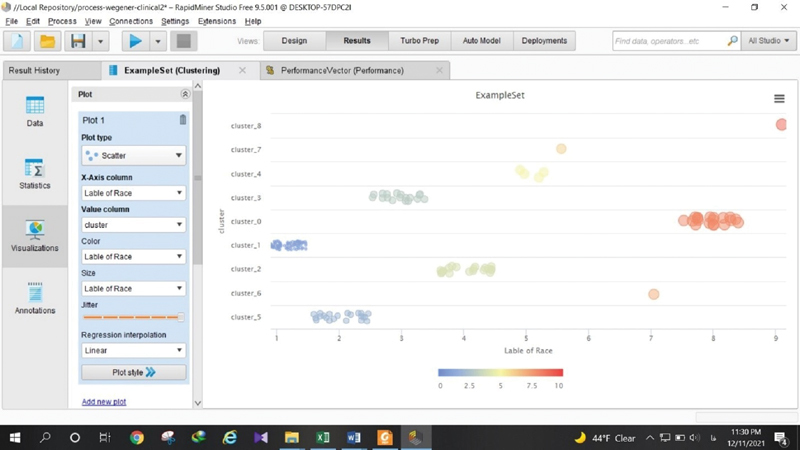Screen dimensions: 800x450
Task: Open the chart hamburger export menu
Action: click(779, 99)
